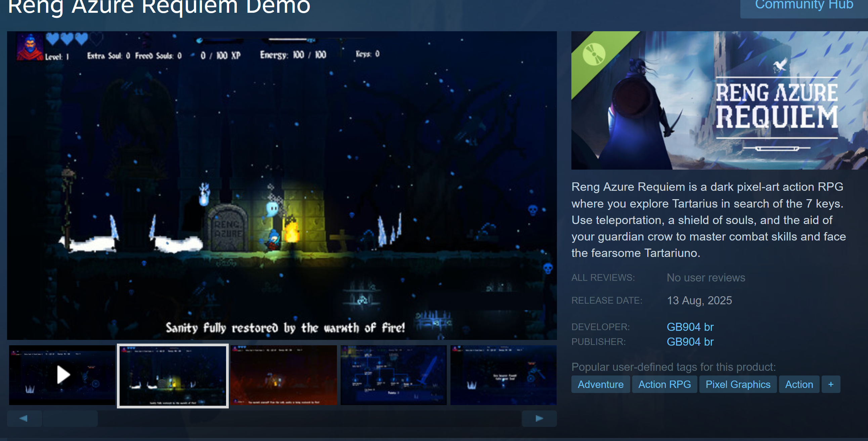
Task: Click 'Popular user-defined tags for this product:' label
Action: (674, 367)
